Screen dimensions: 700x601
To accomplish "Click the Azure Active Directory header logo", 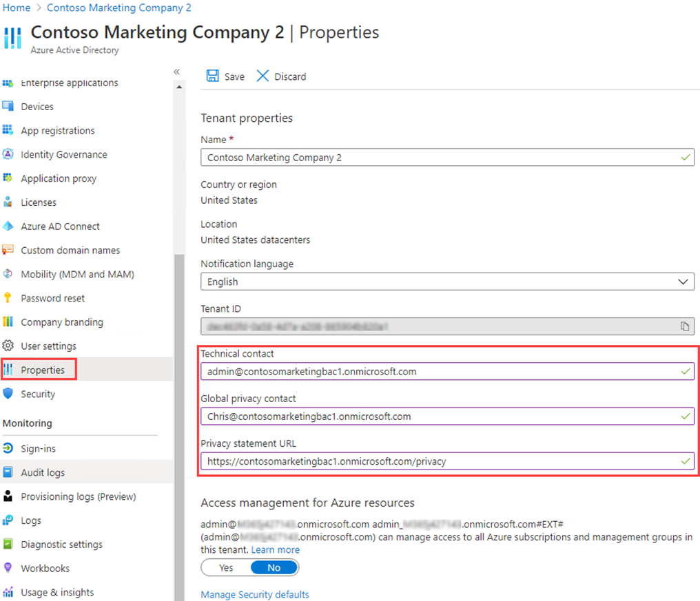I will point(12,38).
